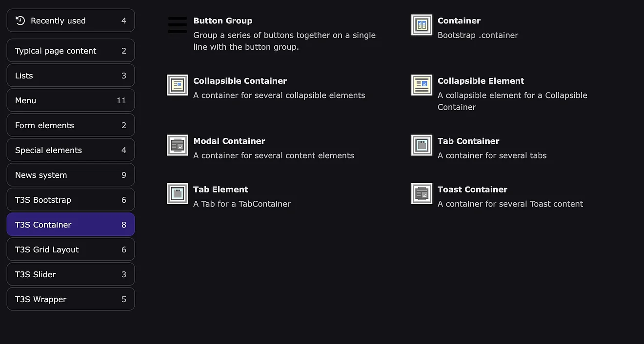644x344 pixels.
Task: Switch to the Lists category tab
Action: click(71, 76)
